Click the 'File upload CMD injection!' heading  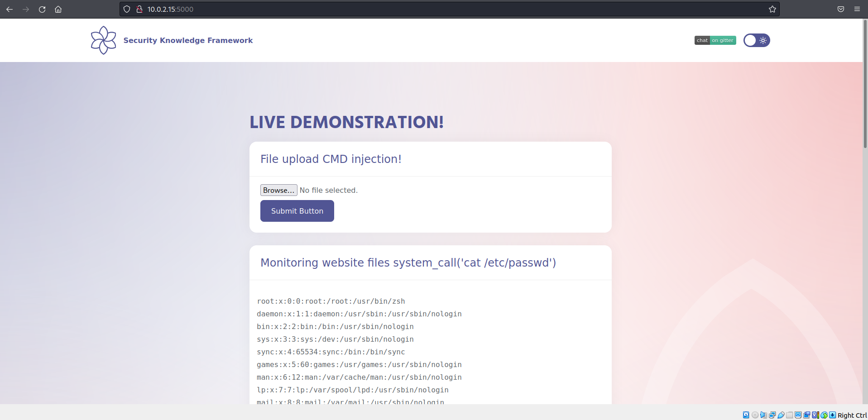point(331,159)
